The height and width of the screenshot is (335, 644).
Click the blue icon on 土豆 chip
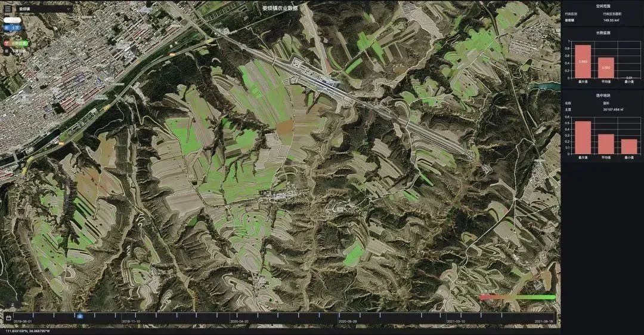click(7, 27)
